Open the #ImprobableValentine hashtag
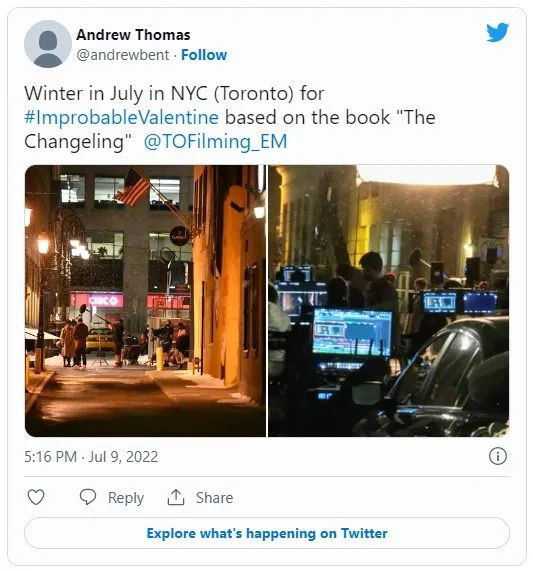Viewport: 533px width, 571px height. [x=122, y=117]
